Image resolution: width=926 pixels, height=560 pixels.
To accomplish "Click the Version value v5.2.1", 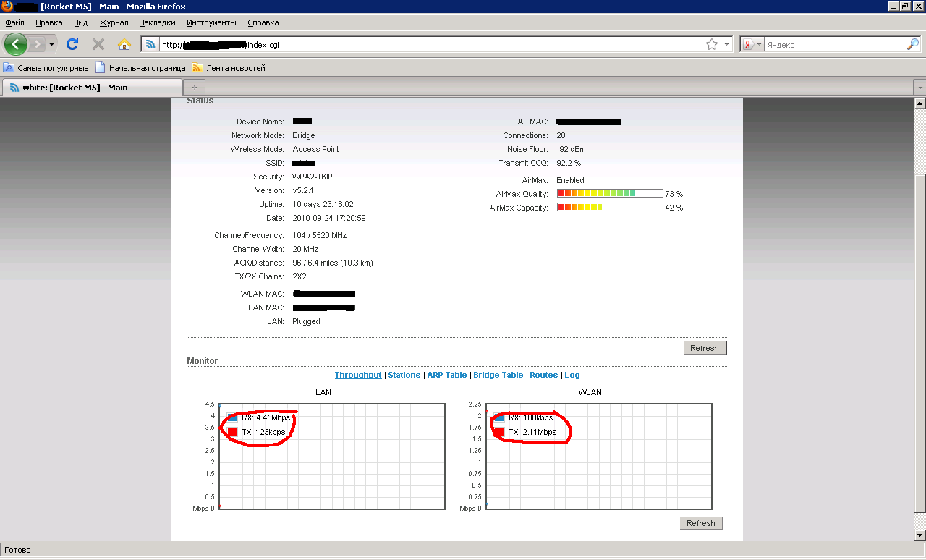I will (305, 190).
